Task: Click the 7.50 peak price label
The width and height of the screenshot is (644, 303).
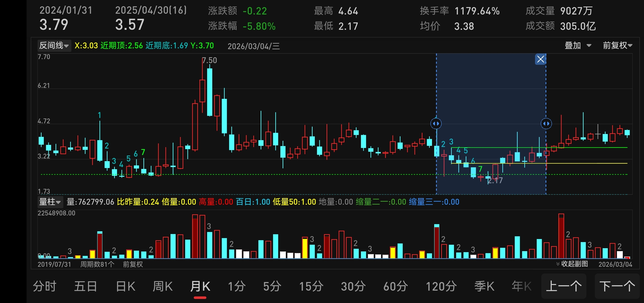Action: [x=210, y=60]
